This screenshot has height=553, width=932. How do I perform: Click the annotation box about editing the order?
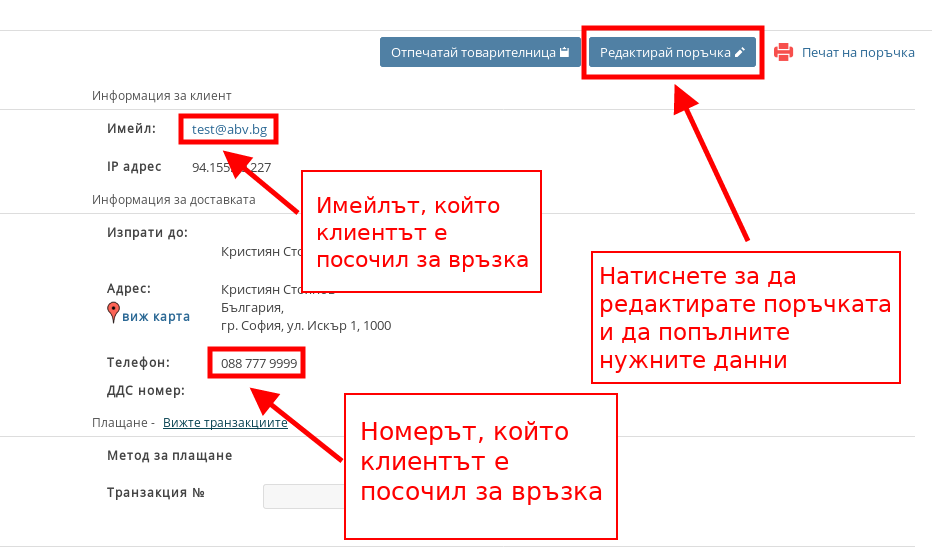(x=745, y=317)
